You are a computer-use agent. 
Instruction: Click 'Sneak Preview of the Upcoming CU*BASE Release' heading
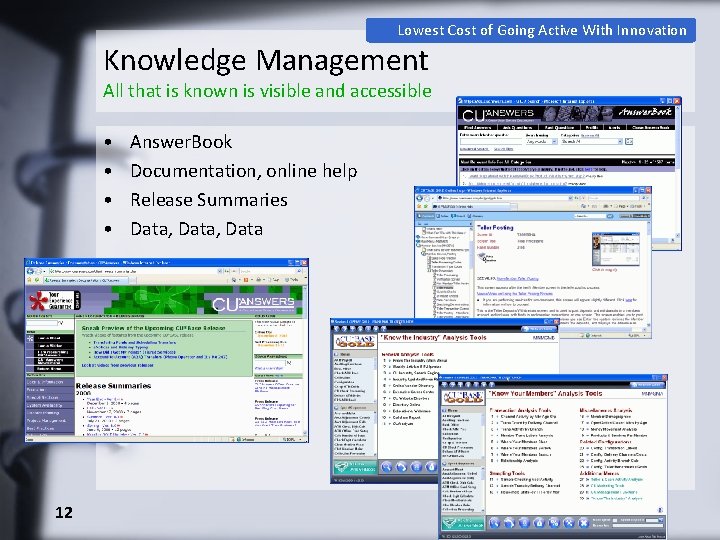tap(154, 328)
